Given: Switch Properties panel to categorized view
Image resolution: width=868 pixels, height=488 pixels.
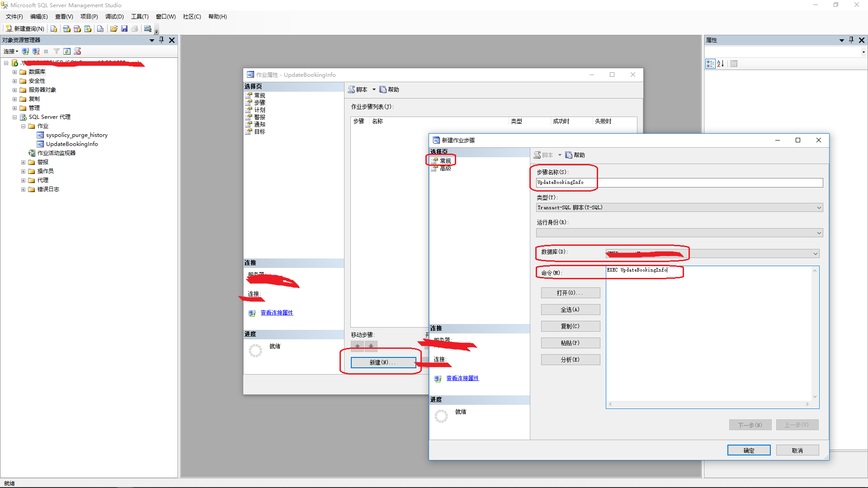Looking at the screenshot, I should (x=710, y=64).
